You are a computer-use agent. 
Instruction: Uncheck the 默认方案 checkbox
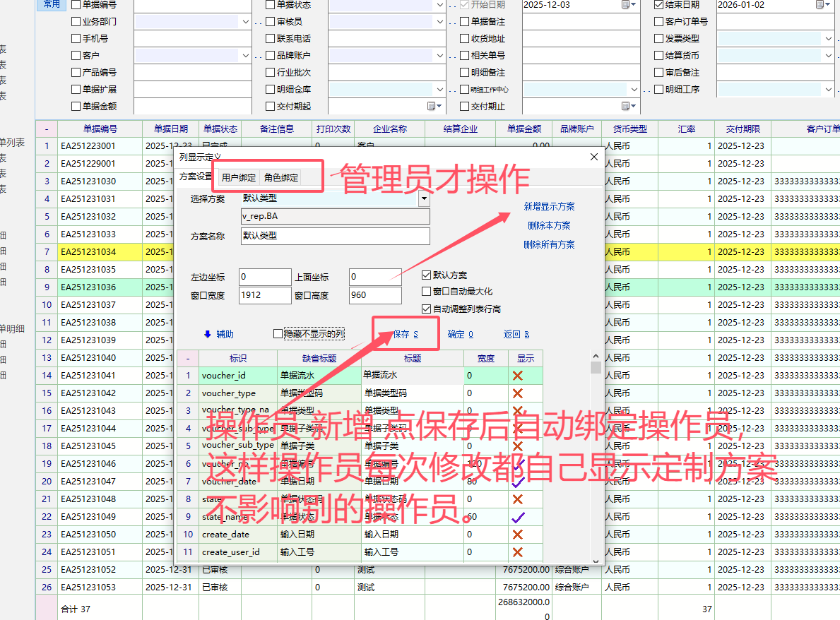[426, 275]
